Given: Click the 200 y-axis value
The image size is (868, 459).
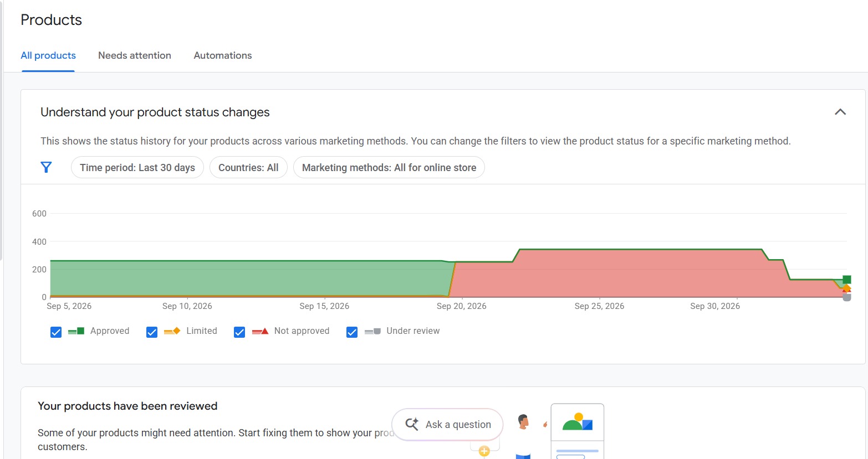Looking at the screenshot, I should (x=39, y=270).
